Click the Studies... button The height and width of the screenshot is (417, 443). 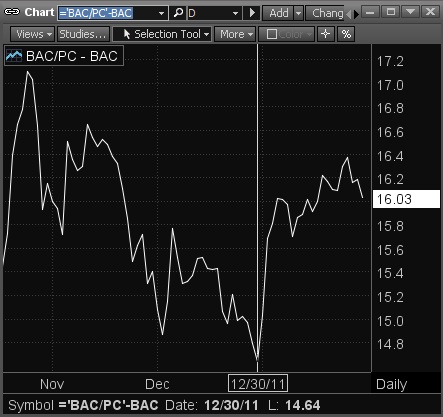[x=83, y=34]
